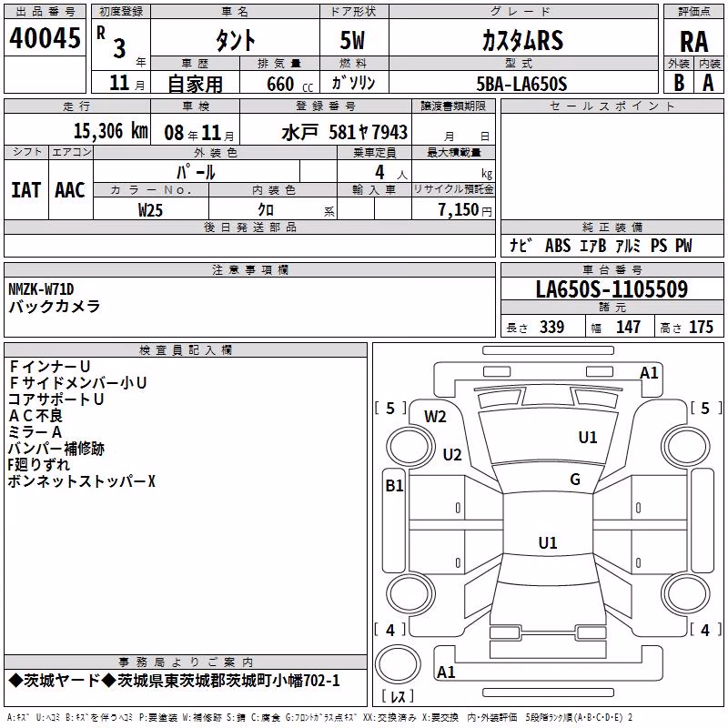The height and width of the screenshot is (728, 728).
Task: Select the first registration month 11 月
Action: point(126,83)
